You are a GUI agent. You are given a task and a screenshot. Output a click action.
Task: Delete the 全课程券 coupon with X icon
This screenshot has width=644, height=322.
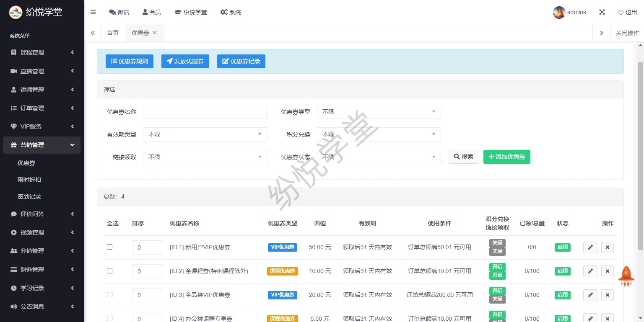pos(607,271)
